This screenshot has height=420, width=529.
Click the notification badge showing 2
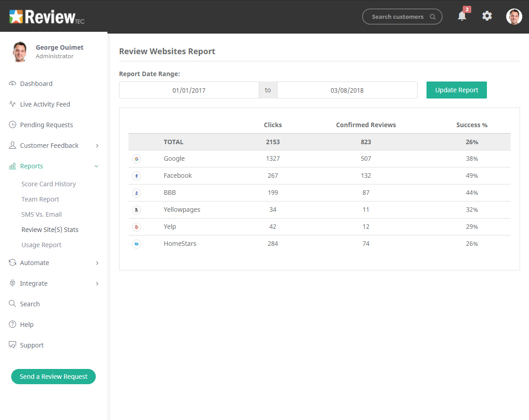click(467, 9)
